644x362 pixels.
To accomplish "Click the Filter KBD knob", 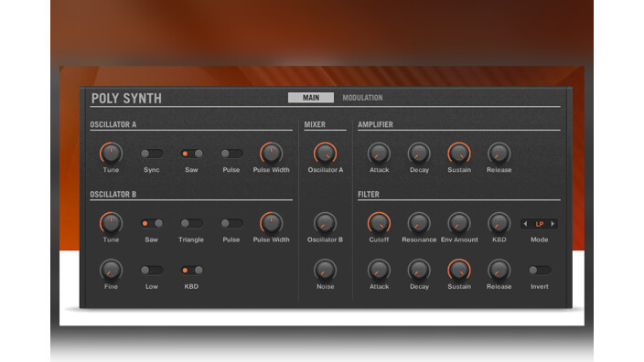I will (x=499, y=223).
